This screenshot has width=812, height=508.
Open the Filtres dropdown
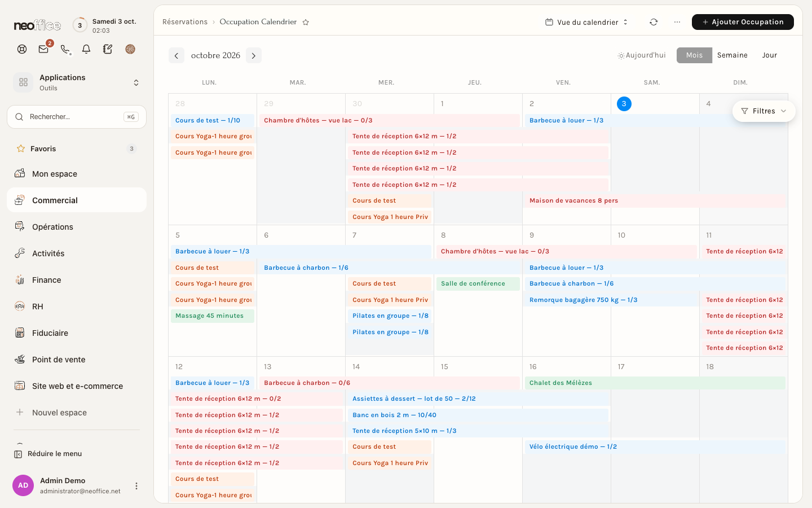[764, 111]
